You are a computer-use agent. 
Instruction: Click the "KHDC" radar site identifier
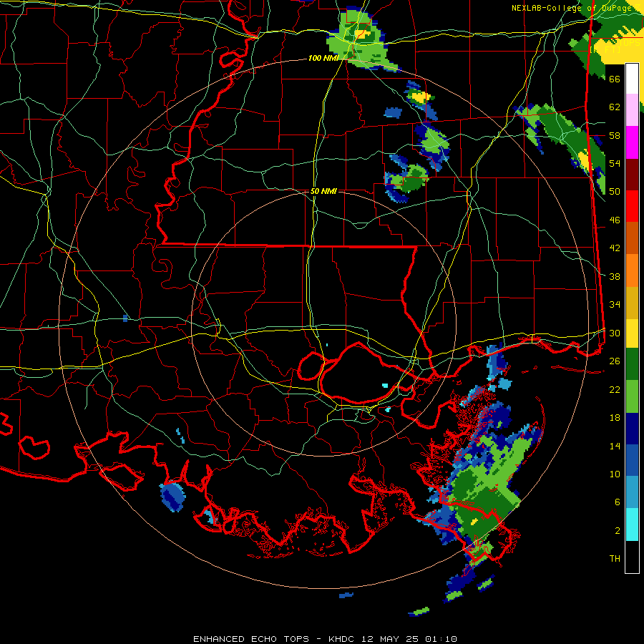[x=343, y=639]
